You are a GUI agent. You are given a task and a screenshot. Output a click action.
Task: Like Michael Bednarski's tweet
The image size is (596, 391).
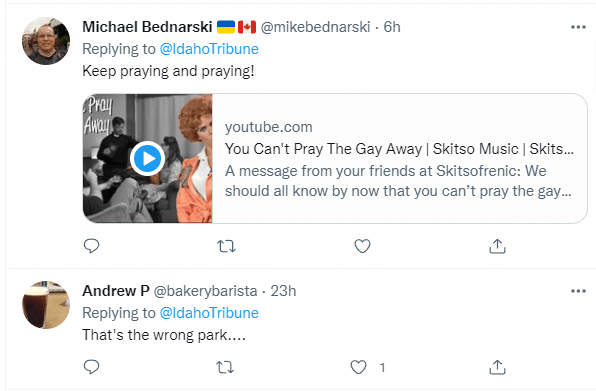pos(362,246)
